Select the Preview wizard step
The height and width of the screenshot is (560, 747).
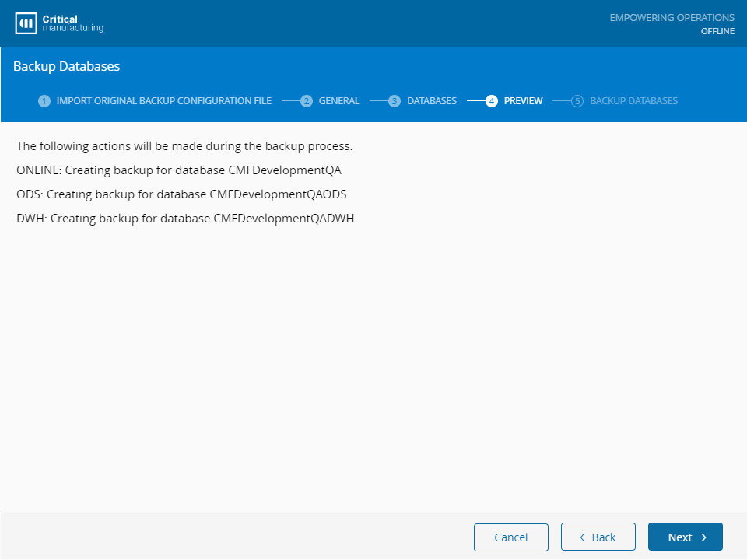coord(514,101)
